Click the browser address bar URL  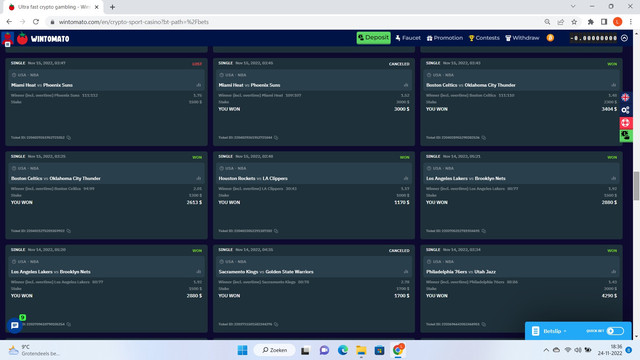pyautogui.click(x=133, y=22)
